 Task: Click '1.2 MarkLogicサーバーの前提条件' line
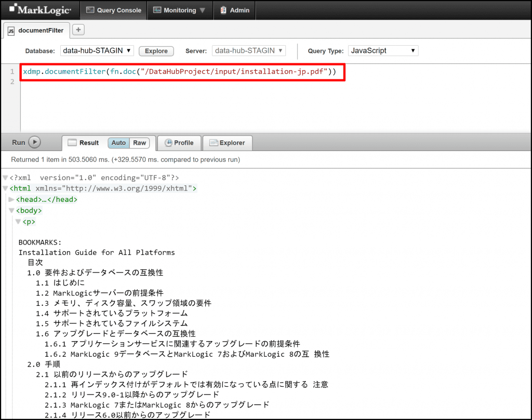point(100,293)
